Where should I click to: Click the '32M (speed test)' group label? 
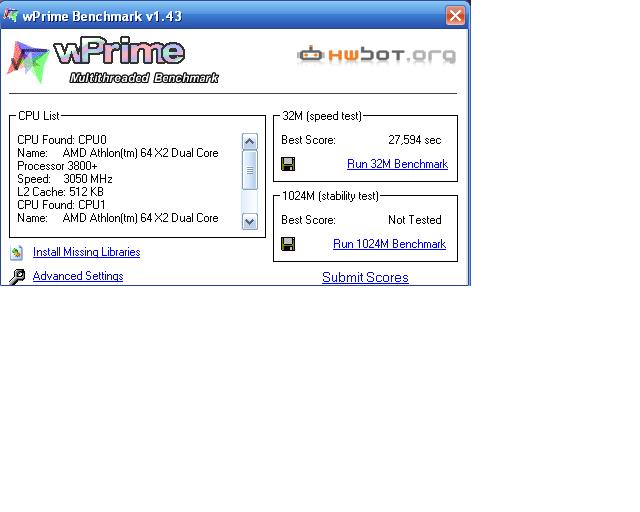(322, 116)
